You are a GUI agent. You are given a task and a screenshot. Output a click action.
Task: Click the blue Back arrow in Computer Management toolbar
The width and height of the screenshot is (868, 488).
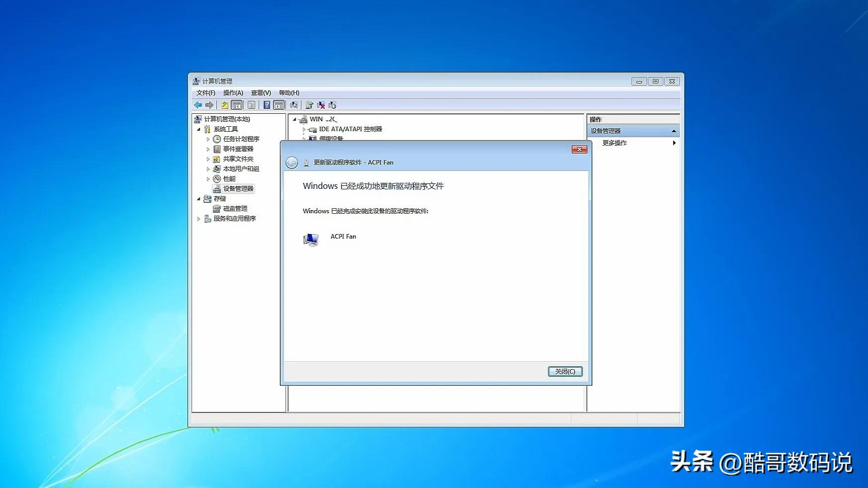tap(198, 105)
